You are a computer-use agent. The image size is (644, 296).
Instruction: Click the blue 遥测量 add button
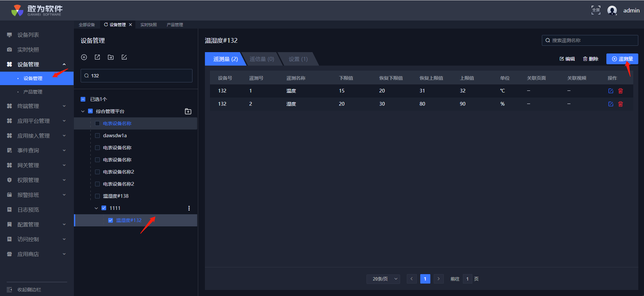(622, 59)
